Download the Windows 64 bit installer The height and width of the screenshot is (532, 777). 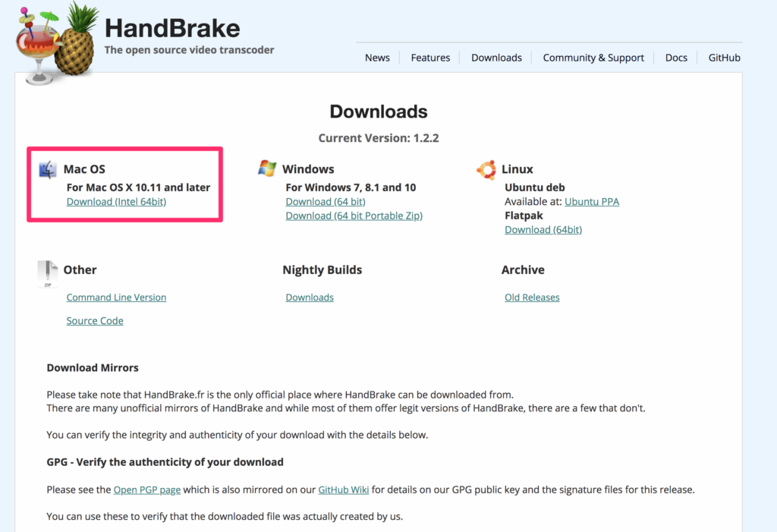[x=325, y=202]
